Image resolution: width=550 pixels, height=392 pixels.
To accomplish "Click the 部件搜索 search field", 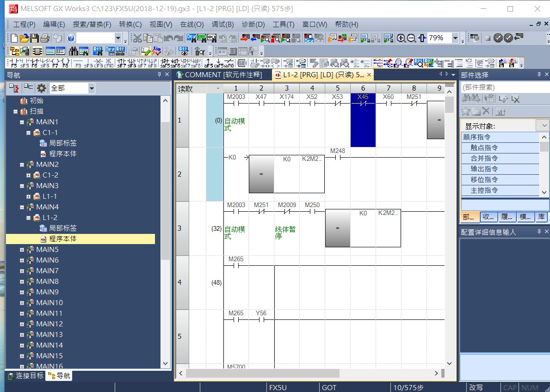I will pyautogui.click(x=504, y=87).
